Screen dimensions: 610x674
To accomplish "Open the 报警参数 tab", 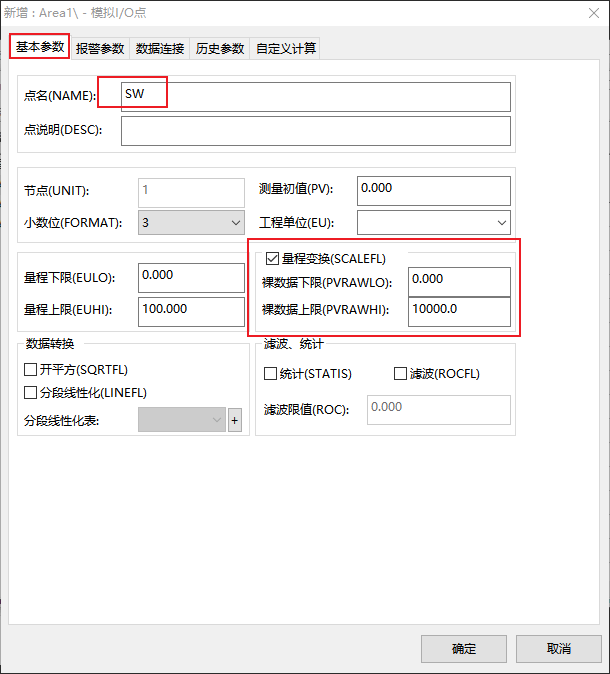I will (100, 48).
